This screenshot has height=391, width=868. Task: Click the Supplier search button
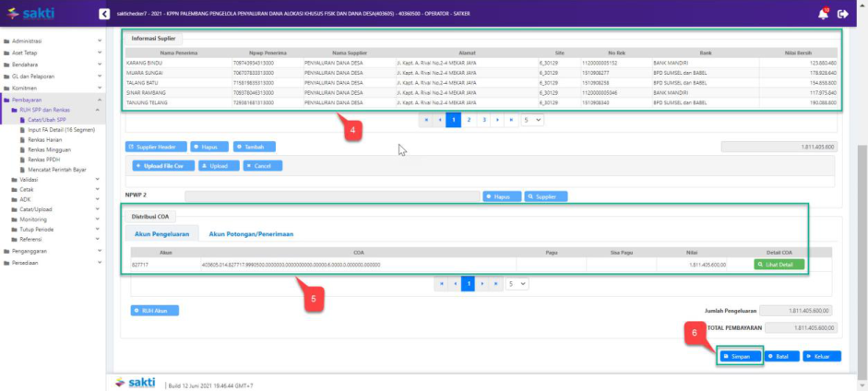click(546, 196)
